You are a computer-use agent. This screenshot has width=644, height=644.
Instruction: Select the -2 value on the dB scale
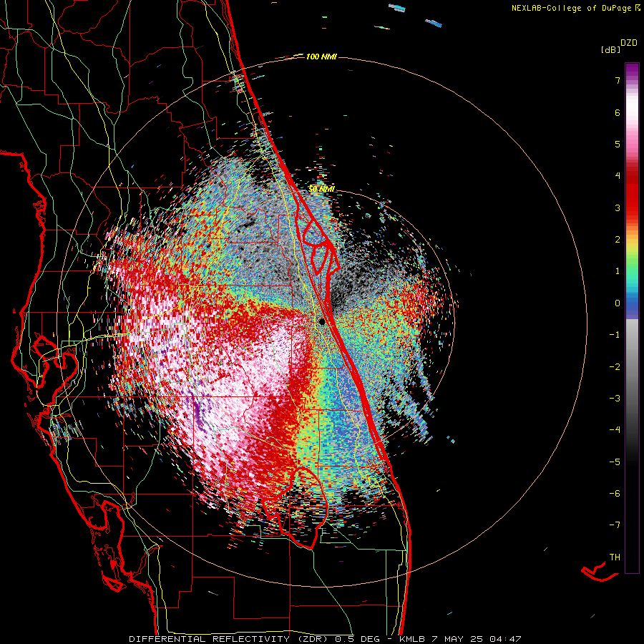pyautogui.click(x=615, y=366)
